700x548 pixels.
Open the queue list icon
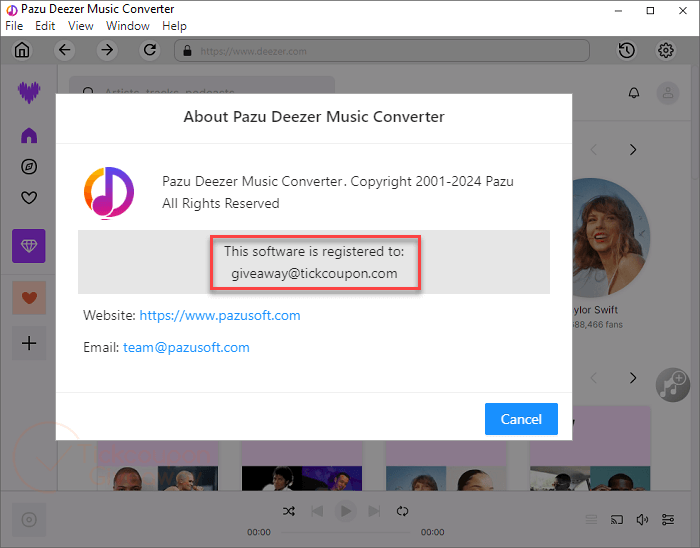[592, 519]
